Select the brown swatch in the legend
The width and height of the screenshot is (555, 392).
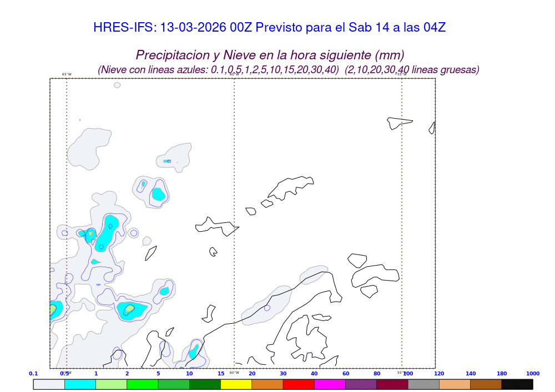(x=486, y=384)
